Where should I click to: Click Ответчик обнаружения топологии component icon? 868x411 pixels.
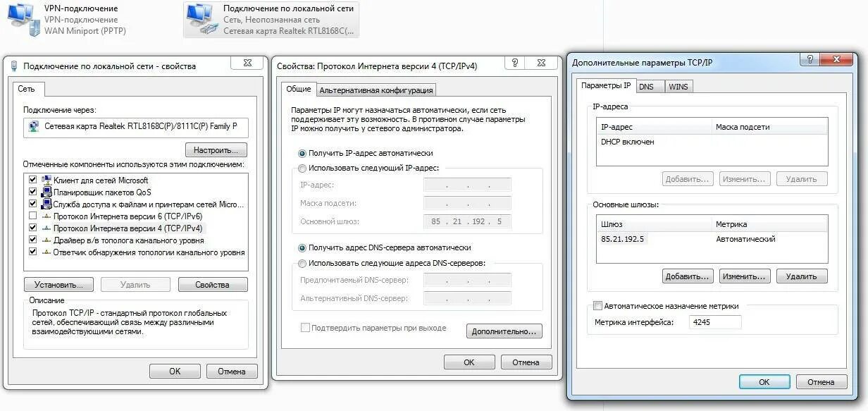tap(46, 252)
